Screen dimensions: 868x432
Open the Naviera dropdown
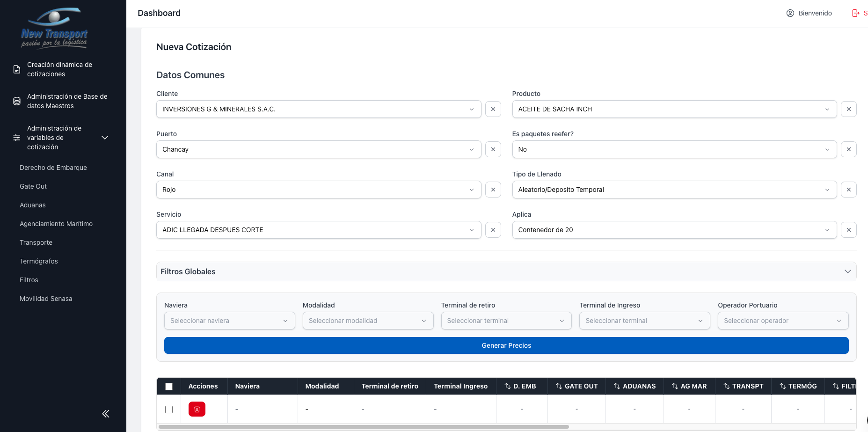point(229,321)
